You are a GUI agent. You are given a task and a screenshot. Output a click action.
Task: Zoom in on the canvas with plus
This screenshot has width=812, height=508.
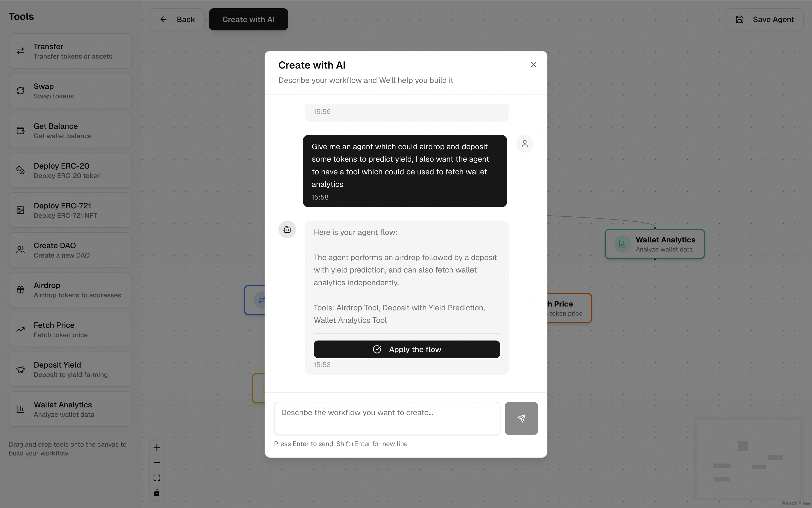(x=157, y=448)
